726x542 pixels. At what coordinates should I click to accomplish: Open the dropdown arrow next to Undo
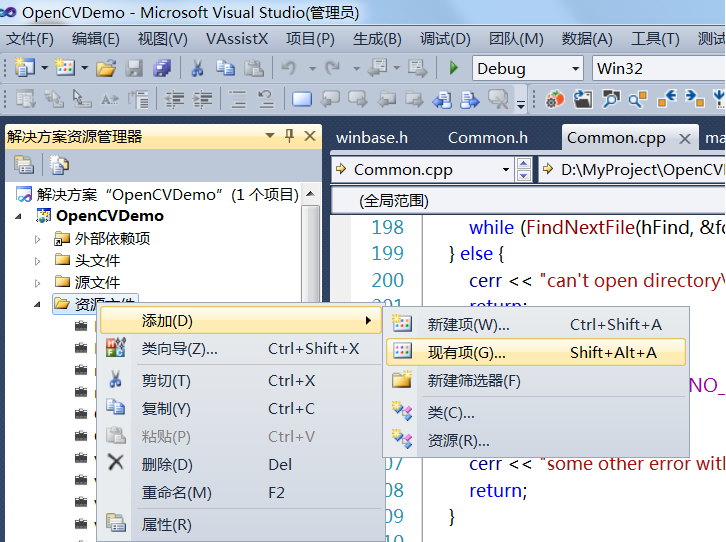[x=313, y=69]
